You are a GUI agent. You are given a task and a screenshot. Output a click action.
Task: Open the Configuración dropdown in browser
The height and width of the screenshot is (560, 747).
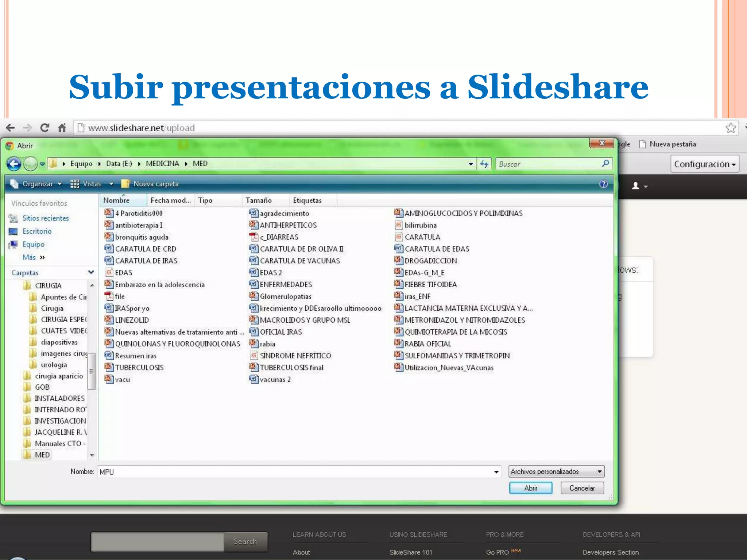[x=705, y=164]
